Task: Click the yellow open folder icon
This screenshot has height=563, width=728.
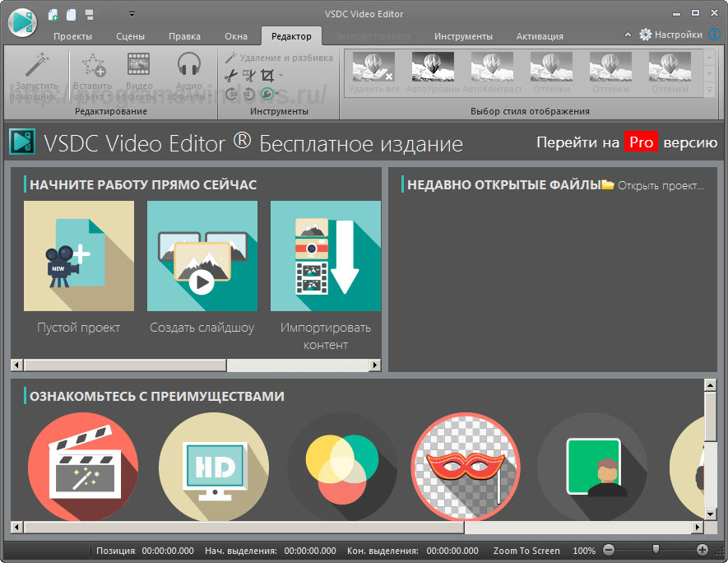Action: coord(608,185)
